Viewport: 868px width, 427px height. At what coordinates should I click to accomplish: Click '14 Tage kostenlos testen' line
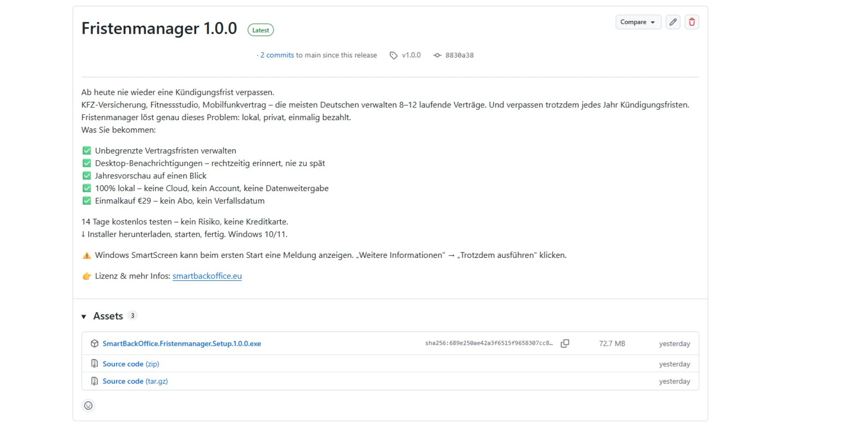coord(185,222)
